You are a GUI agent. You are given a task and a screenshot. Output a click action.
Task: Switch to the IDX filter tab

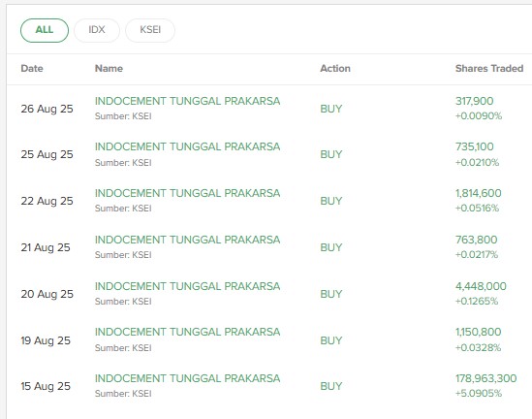tap(97, 30)
